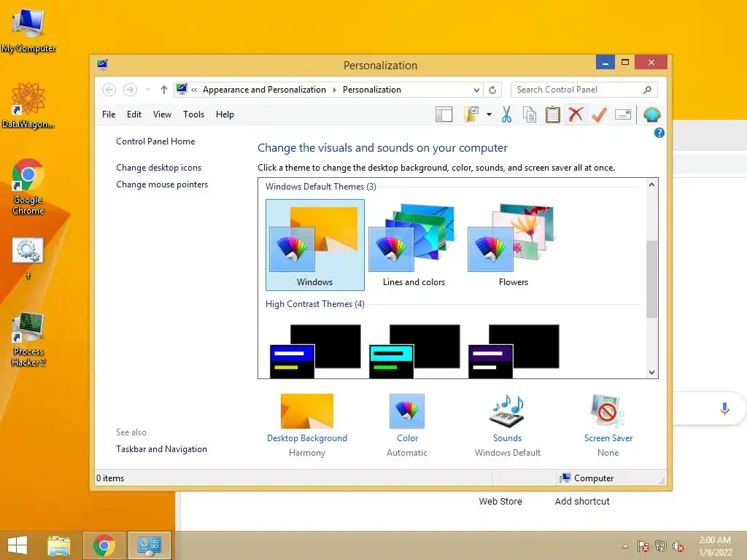Viewport: 747px width, 560px height.
Task: Open File Explorer from the taskbar
Action: (x=59, y=545)
